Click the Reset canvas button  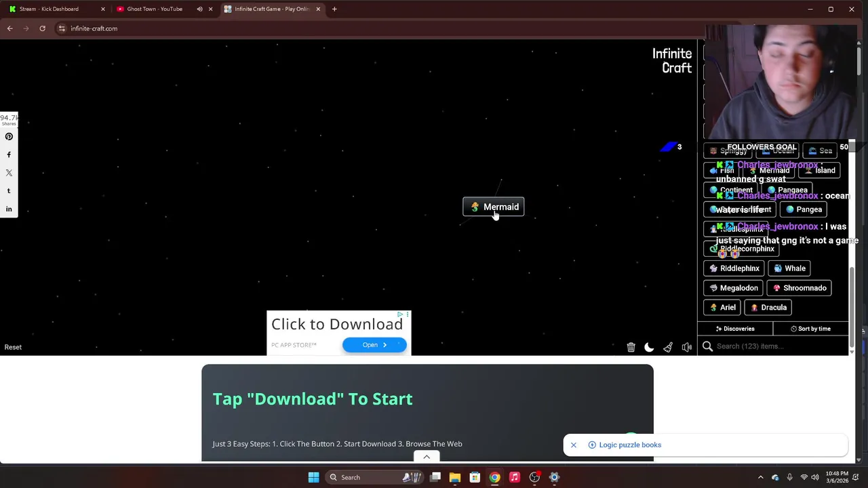[x=13, y=347]
